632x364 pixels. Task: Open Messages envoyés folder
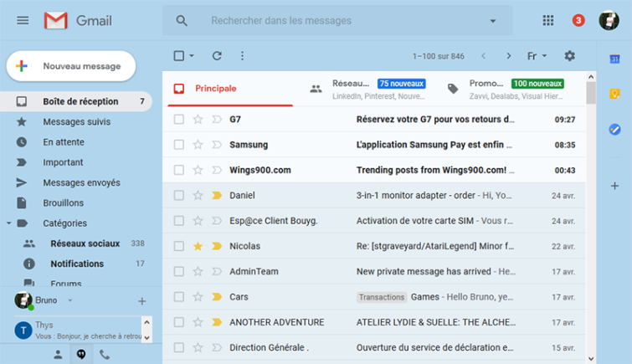click(76, 182)
